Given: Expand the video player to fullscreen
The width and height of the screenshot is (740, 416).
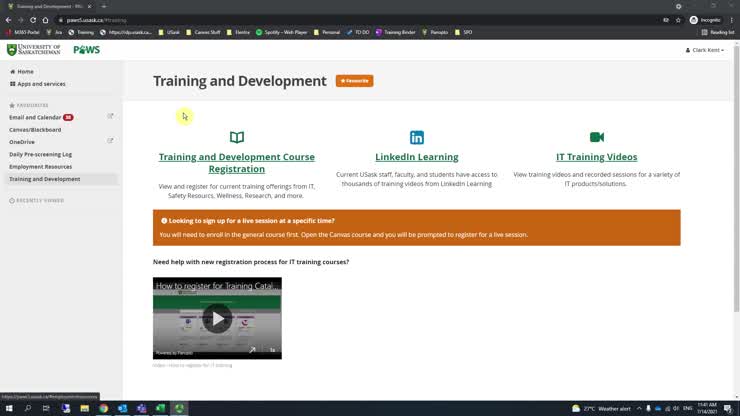Looking at the screenshot, I should click(253, 350).
